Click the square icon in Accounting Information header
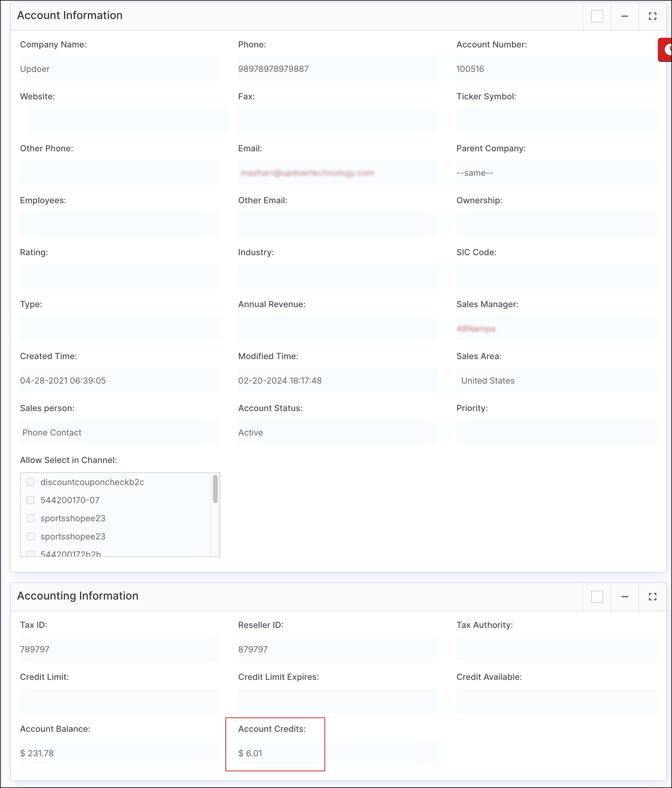 coord(597,597)
